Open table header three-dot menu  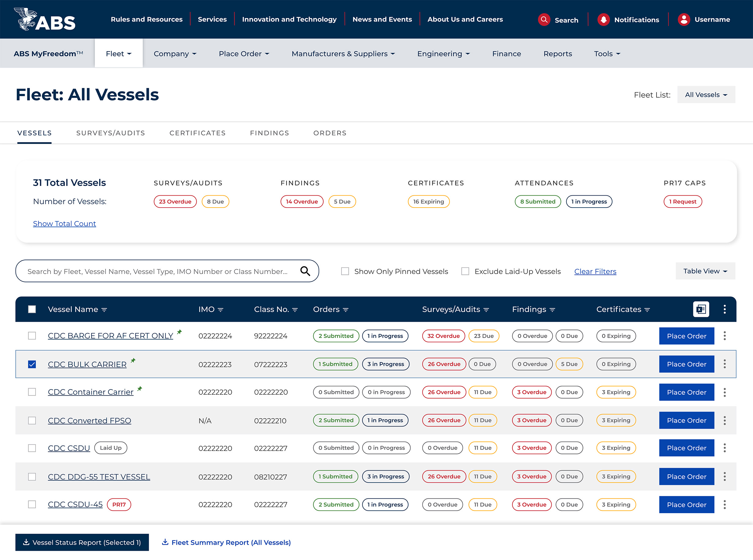[725, 309]
